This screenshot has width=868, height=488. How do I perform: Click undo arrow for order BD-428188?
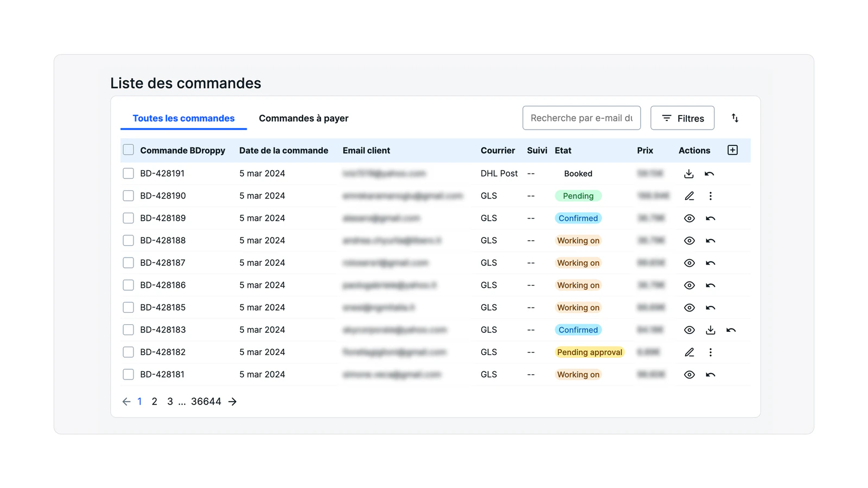(710, 241)
